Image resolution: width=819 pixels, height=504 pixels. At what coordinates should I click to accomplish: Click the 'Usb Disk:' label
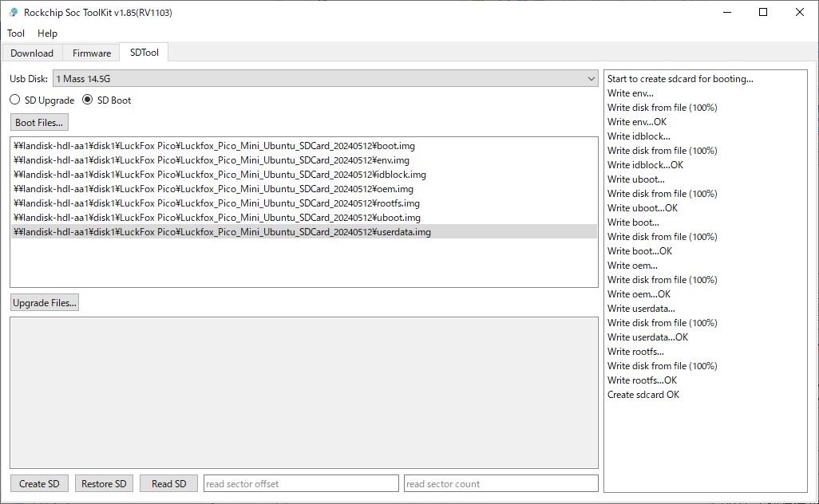point(29,79)
